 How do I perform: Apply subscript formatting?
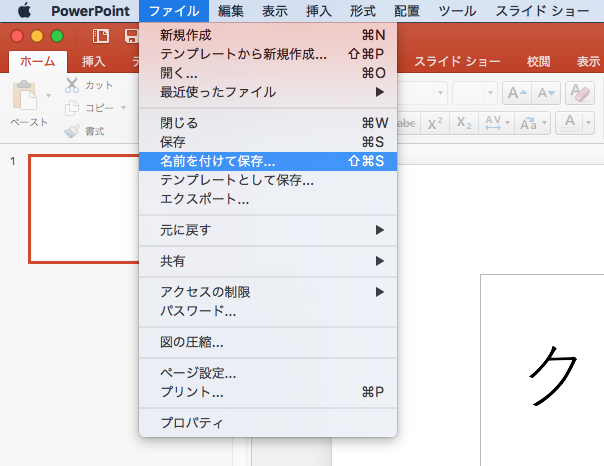464,123
